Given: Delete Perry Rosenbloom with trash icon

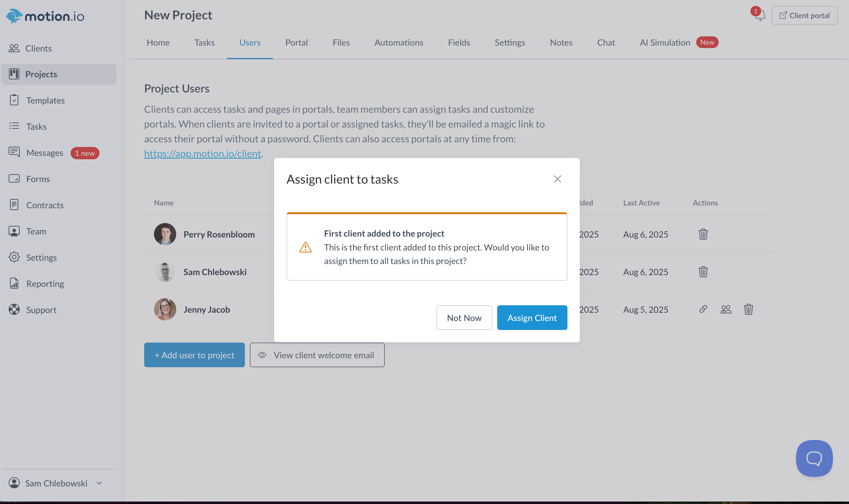Looking at the screenshot, I should tap(703, 234).
